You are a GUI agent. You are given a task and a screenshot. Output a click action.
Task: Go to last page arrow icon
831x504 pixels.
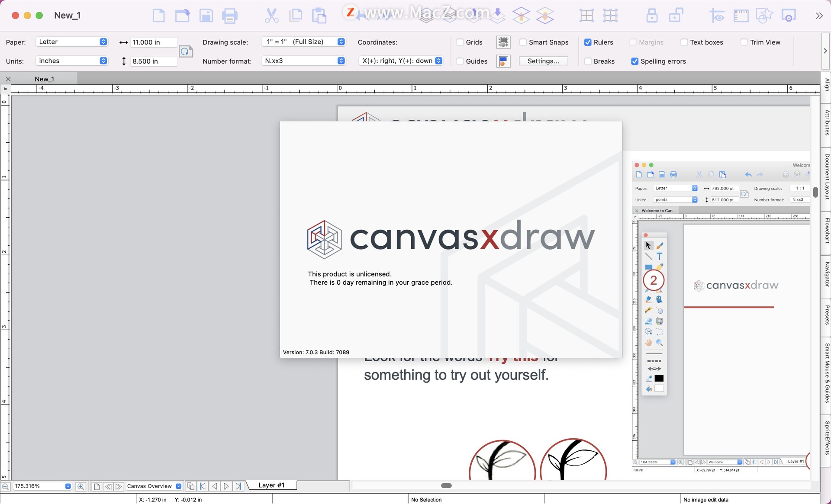(238, 486)
